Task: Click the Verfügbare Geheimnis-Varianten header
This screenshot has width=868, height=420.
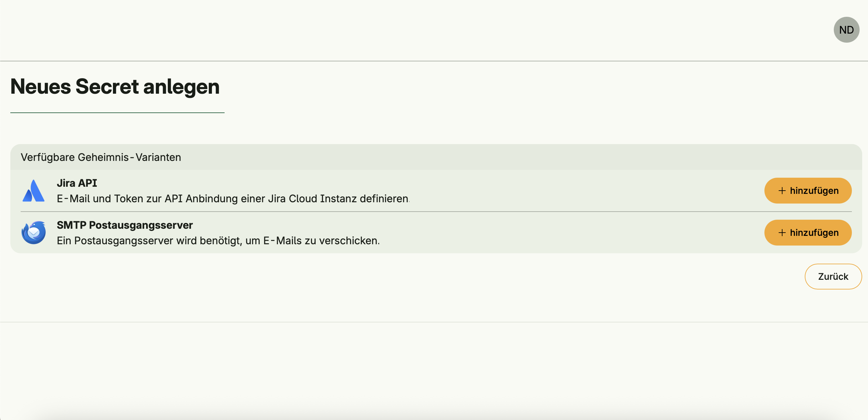Action: tap(101, 158)
